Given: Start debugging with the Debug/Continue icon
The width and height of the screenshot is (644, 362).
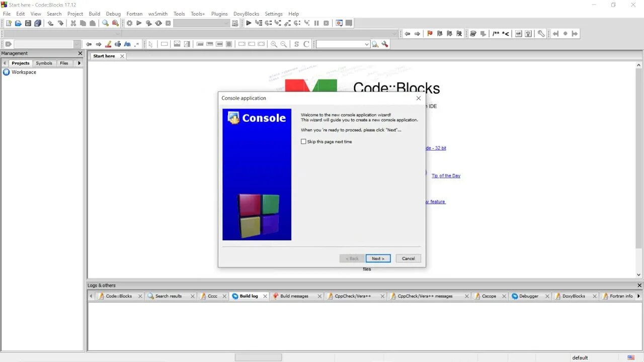Looking at the screenshot, I should click(x=249, y=23).
